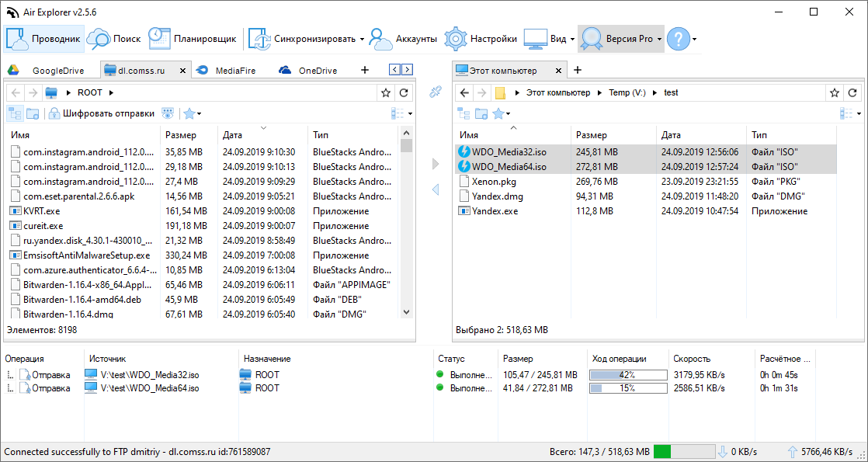Screen dimensions: 868x462
Task: Select the cureit.exe file
Action: click(x=43, y=226)
